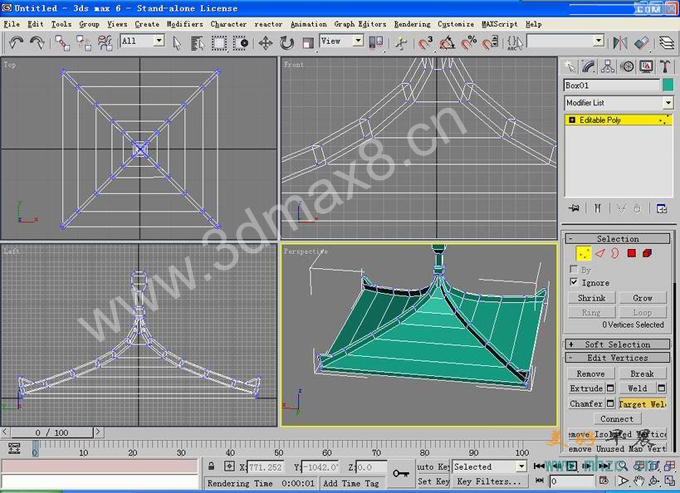Uncheck Ignore Backfacing checkbox
This screenshot has height=493, width=680.
574,282
